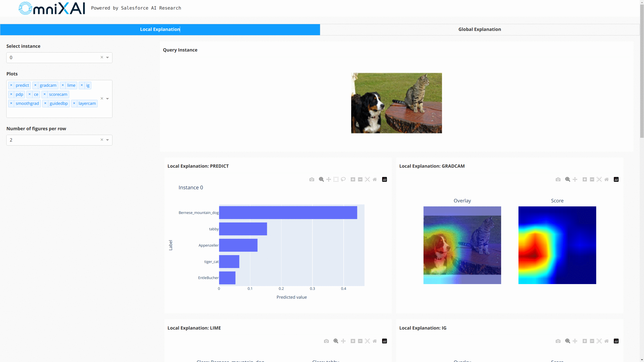Viewport: 644px width, 362px height.
Task: Click Pan tool in GRADCAM plot toolbar
Action: click(575, 179)
